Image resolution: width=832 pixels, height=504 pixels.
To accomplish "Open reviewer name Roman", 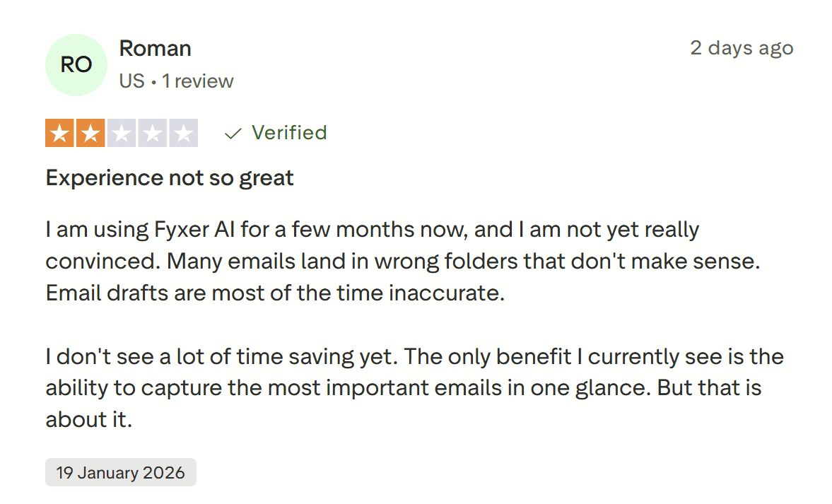I will [155, 49].
